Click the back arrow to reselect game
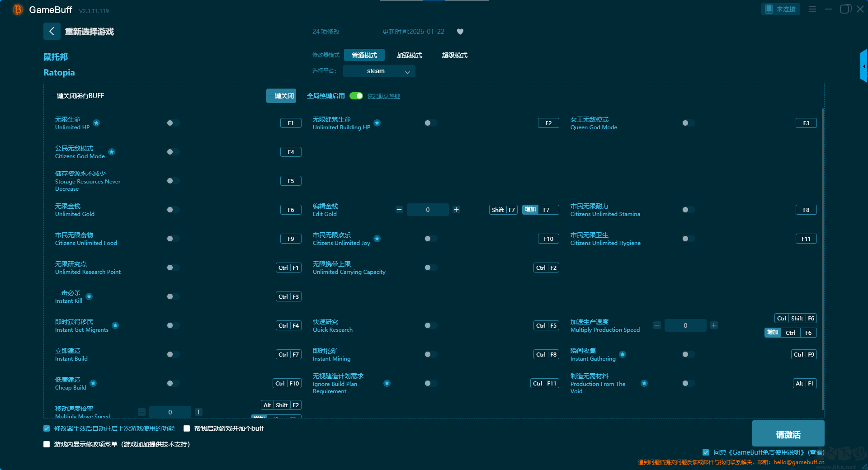Viewport: 868px width, 470px height. point(52,31)
